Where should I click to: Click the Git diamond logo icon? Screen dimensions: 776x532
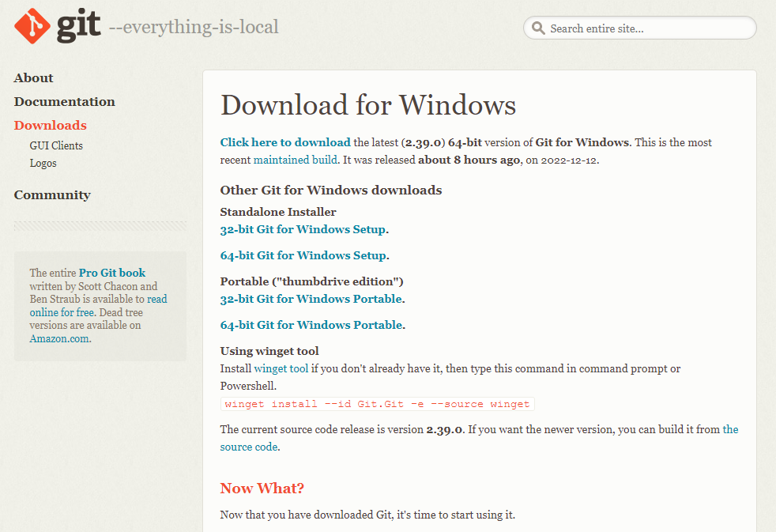(32, 26)
